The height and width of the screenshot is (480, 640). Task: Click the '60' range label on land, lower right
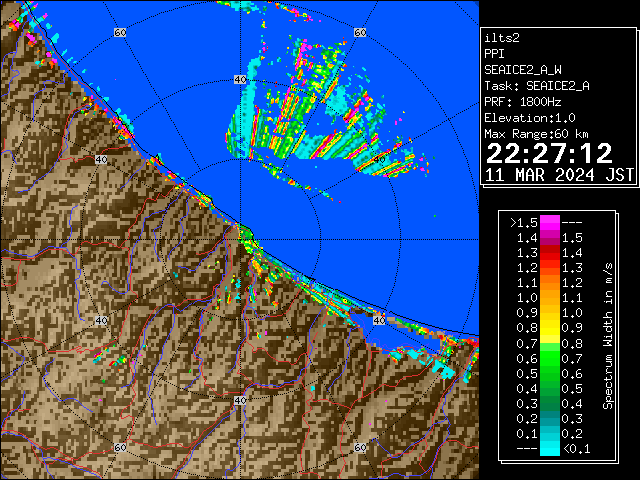pyautogui.click(x=360, y=447)
